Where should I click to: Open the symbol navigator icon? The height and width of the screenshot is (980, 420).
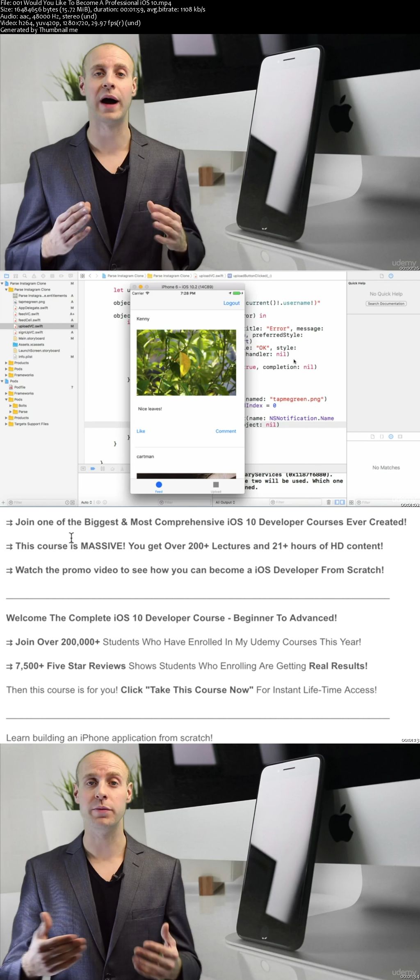click(16, 276)
